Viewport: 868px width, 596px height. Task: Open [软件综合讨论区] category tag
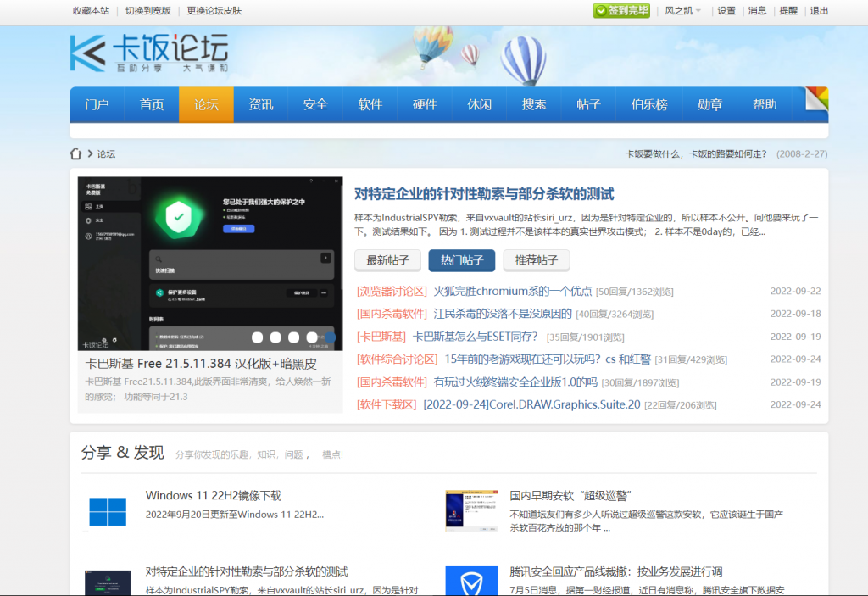(x=397, y=359)
